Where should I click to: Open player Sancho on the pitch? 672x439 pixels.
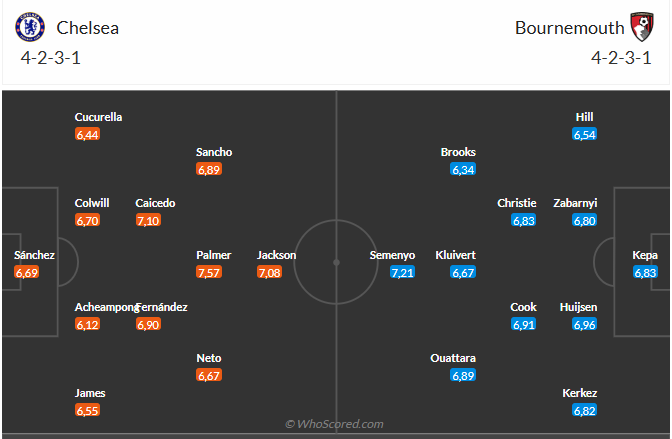(214, 152)
